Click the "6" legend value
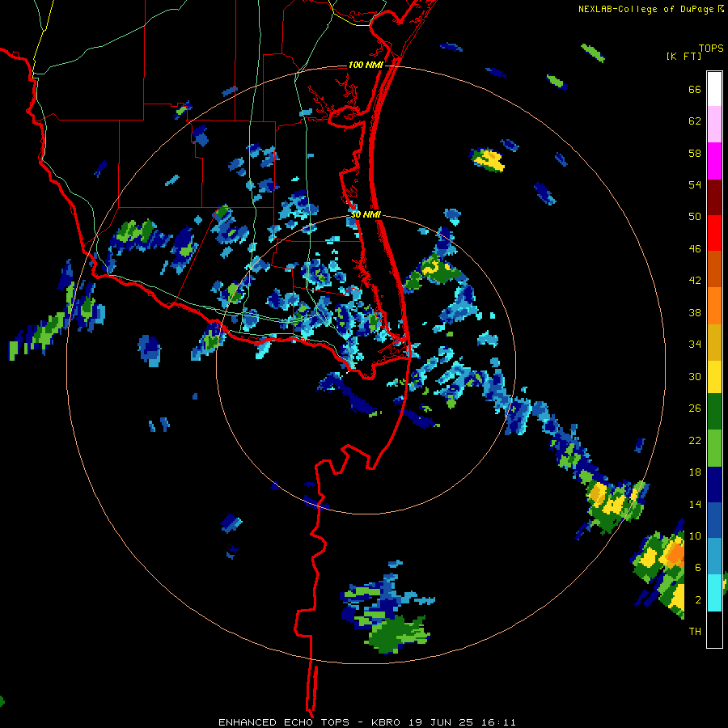Screen dimensions: 728x728 coord(698,568)
